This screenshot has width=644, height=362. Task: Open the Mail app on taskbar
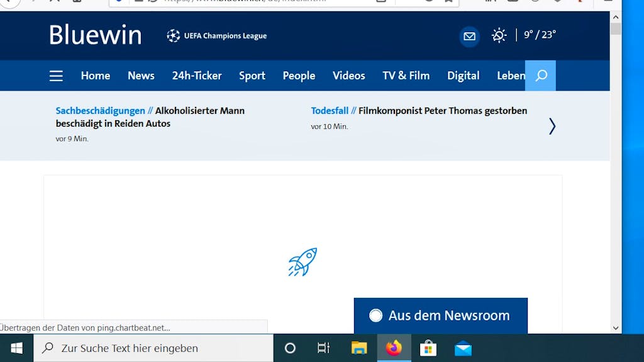pyautogui.click(x=463, y=348)
